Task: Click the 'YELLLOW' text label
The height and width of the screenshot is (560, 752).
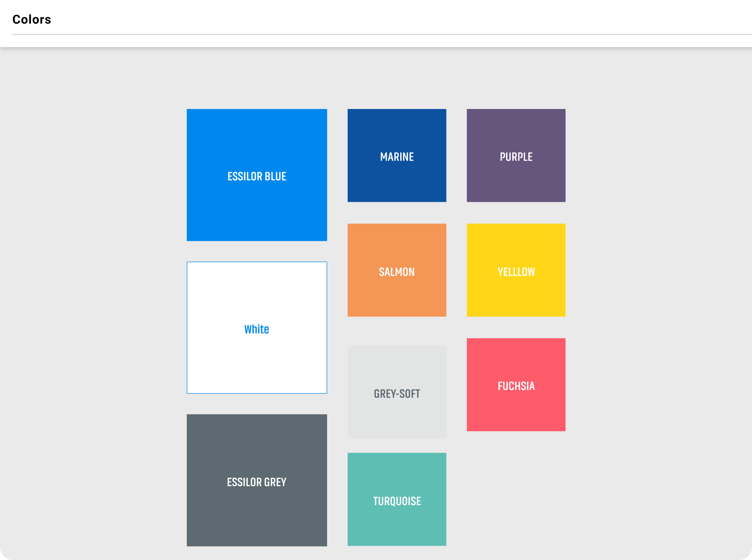Action: 516,272
